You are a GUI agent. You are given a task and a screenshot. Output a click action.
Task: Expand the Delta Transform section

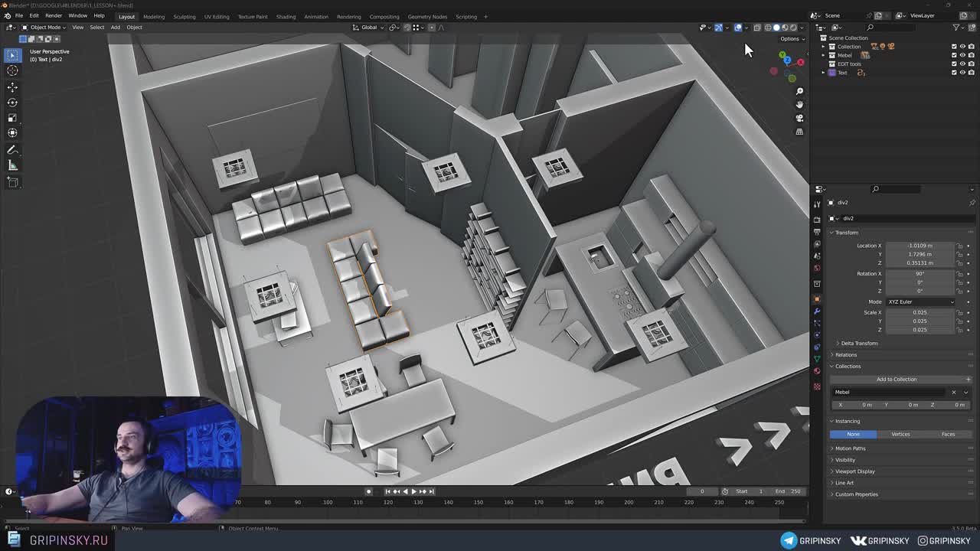[x=859, y=343]
